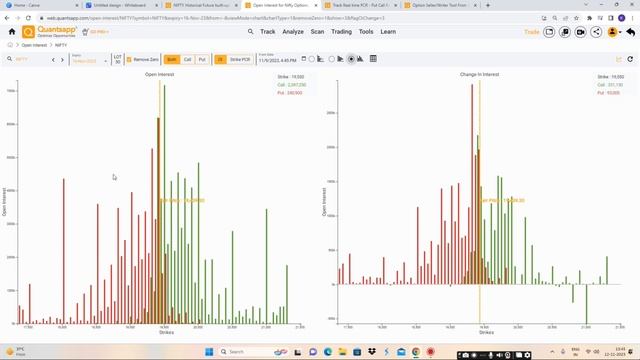Open Google Chrome from taskbar
Image resolution: width=640 pixels, height=360 pixels.
tap(416, 352)
